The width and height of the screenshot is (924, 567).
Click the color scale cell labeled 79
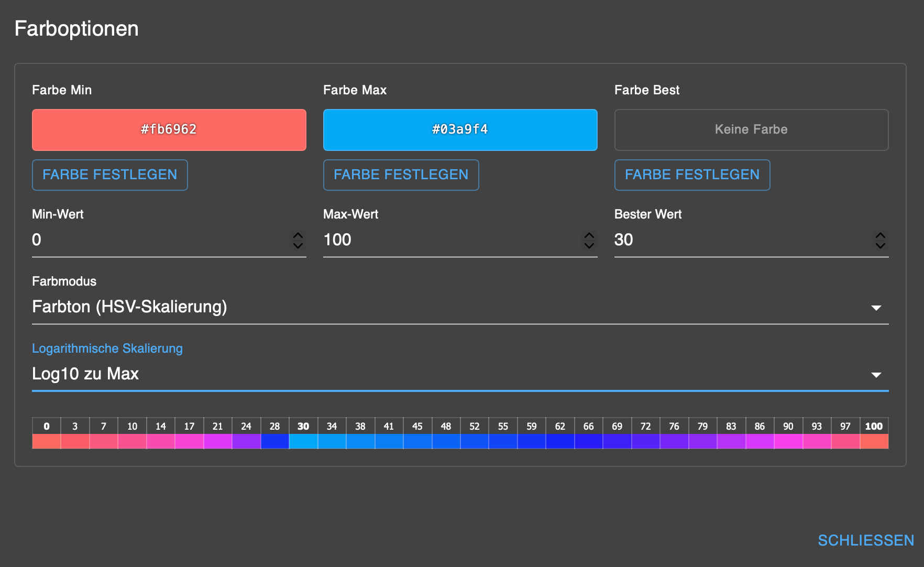[x=703, y=433]
